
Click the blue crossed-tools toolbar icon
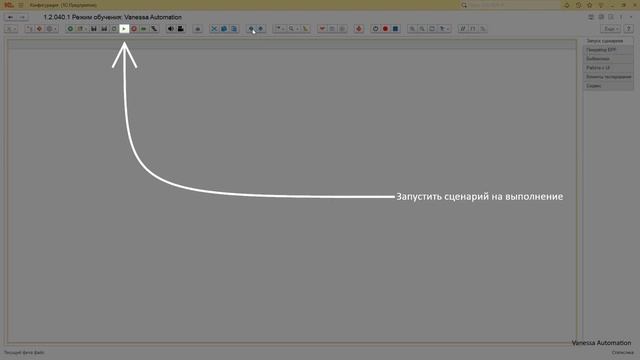214,29
